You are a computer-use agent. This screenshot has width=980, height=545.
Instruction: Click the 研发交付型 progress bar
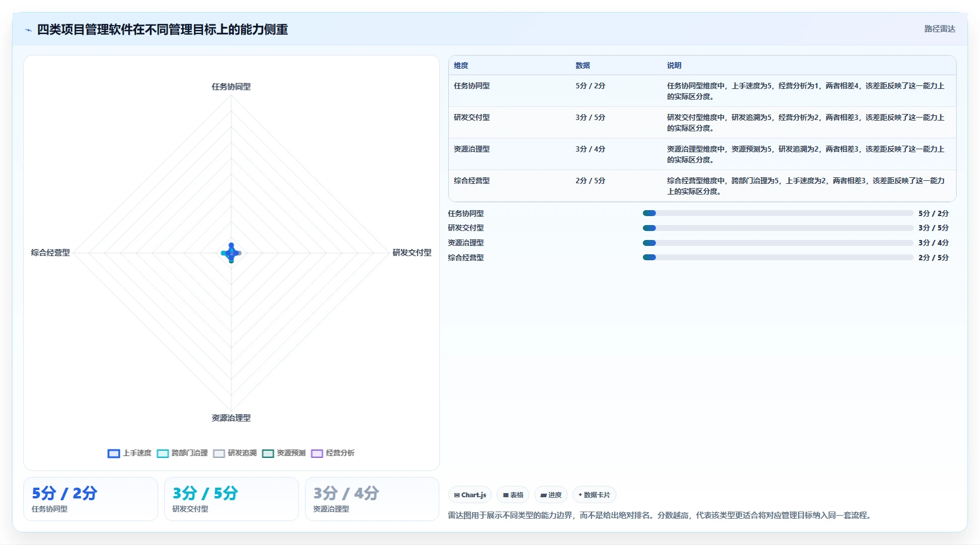click(x=778, y=228)
